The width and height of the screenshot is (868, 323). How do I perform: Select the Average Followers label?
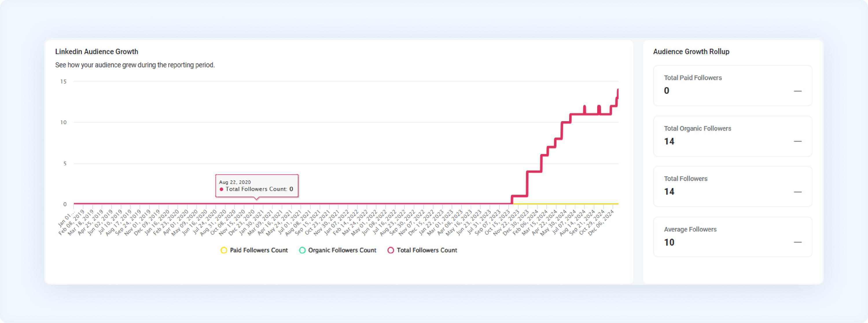[690, 229]
